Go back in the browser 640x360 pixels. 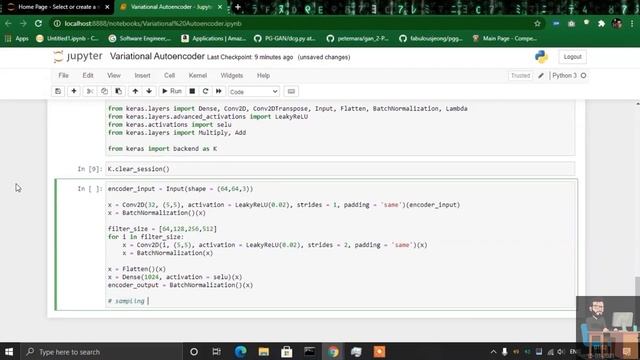coord(8,24)
